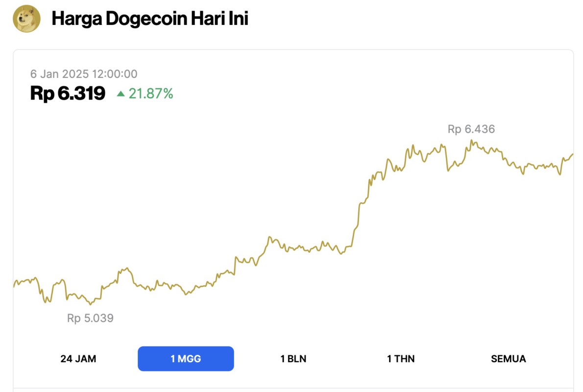The image size is (583, 392).
Task: Select the Harga Dogecoin Hari Ini heading
Action: coord(150,19)
